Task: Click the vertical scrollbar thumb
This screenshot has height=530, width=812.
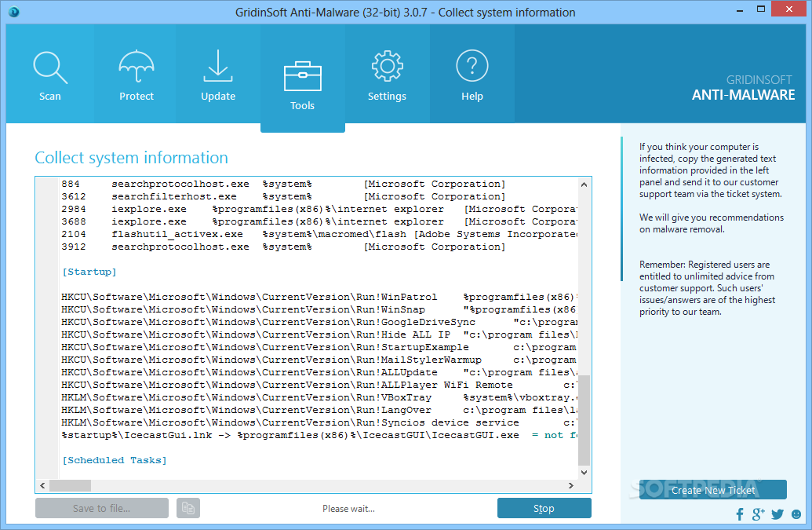Action: pos(584,420)
